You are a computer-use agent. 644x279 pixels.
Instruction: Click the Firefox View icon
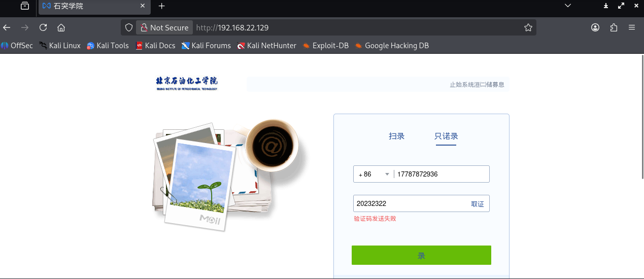coord(25,6)
